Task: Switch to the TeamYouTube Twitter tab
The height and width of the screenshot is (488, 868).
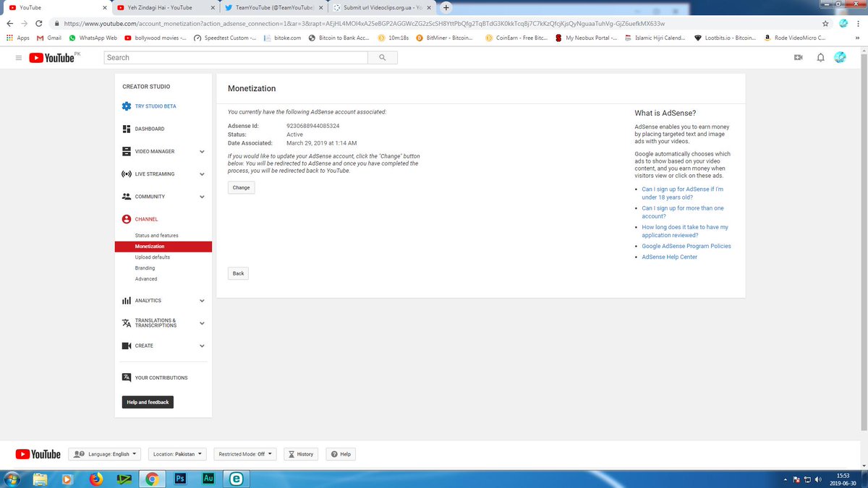Action: (x=273, y=7)
